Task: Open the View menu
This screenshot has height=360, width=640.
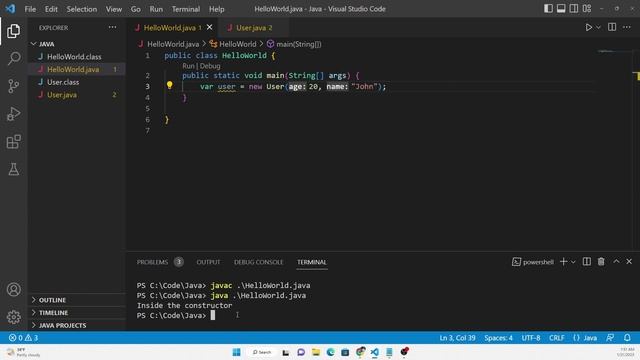Action: point(113,9)
